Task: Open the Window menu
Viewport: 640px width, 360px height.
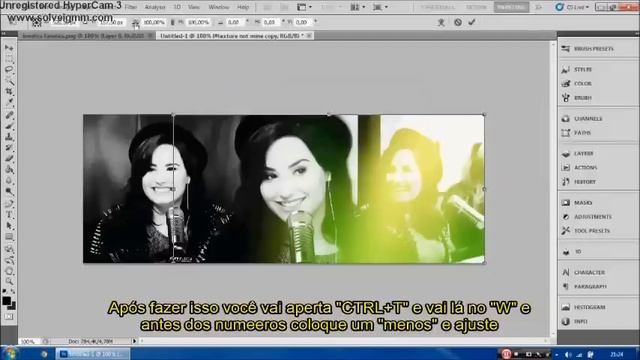Action: point(219,7)
